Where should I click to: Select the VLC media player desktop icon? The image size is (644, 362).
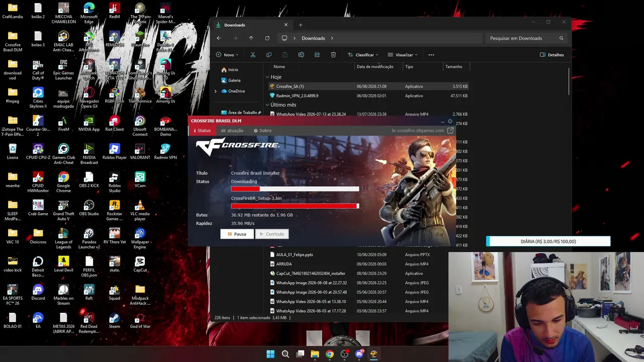click(140, 211)
